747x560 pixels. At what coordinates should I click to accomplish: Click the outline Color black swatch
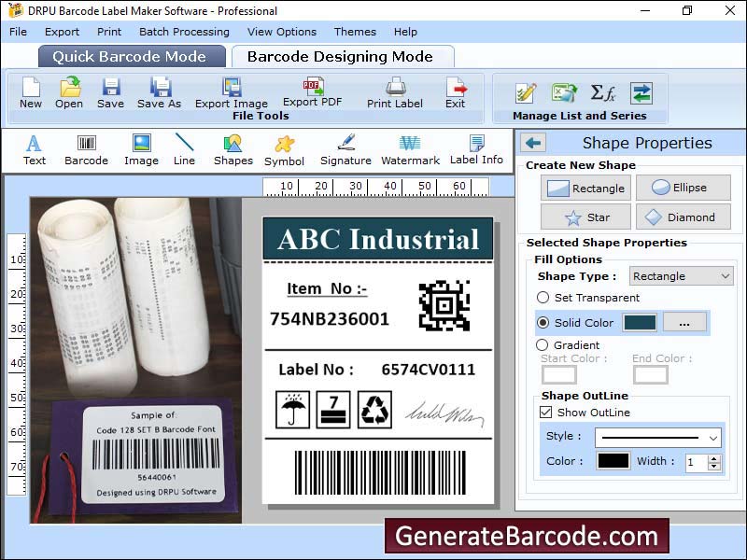pyautogui.click(x=613, y=461)
